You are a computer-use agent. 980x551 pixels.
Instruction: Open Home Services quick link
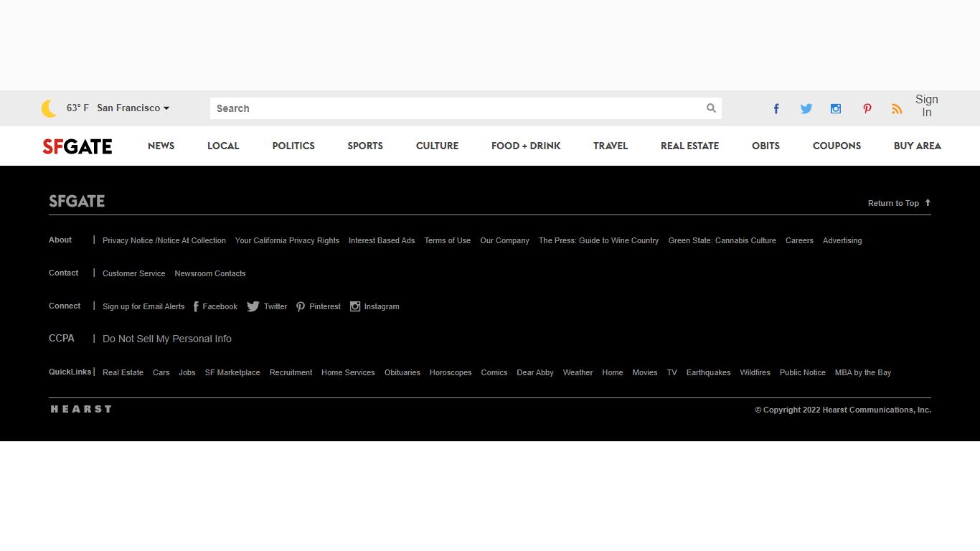click(348, 372)
